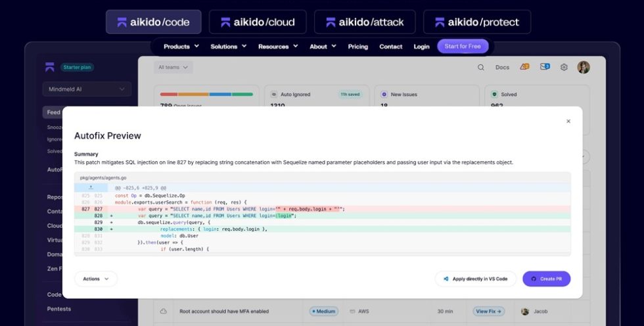This screenshot has width=644, height=326.
Task: Click the Create PR button
Action: pos(546,279)
